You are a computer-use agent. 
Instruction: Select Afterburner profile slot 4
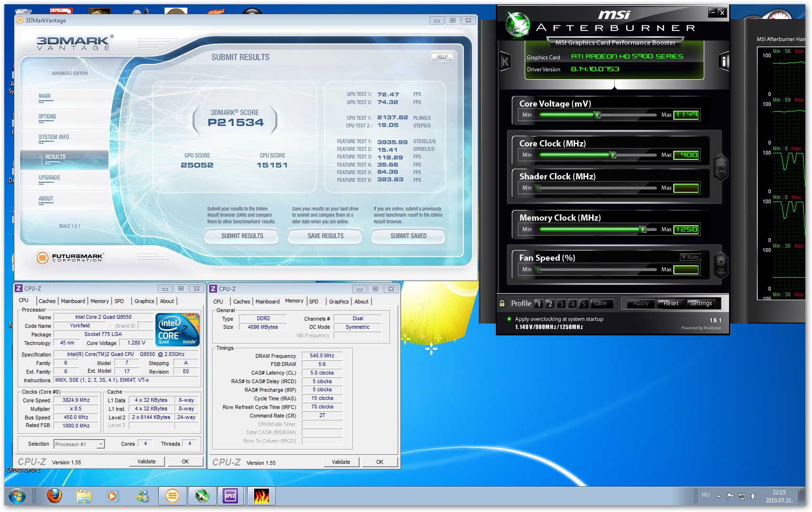[573, 303]
